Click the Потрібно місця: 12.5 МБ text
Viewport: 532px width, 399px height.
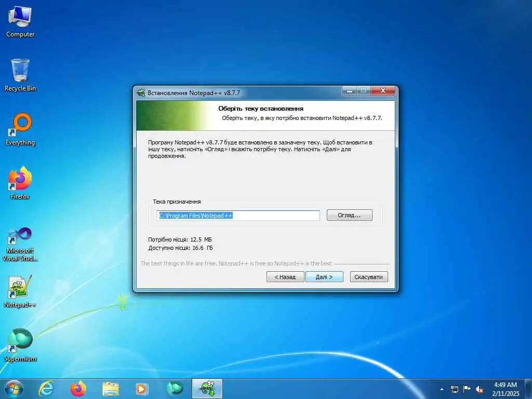tap(180, 240)
